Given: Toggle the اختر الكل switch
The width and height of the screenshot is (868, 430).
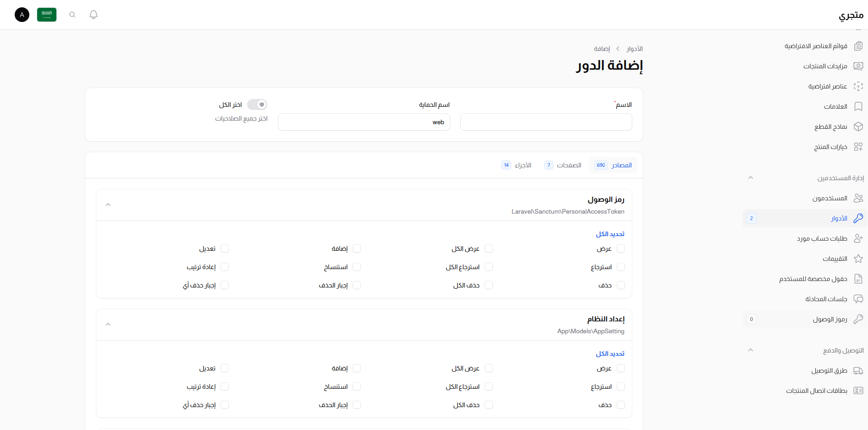Looking at the screenshot, I should (x=257, y=104).
